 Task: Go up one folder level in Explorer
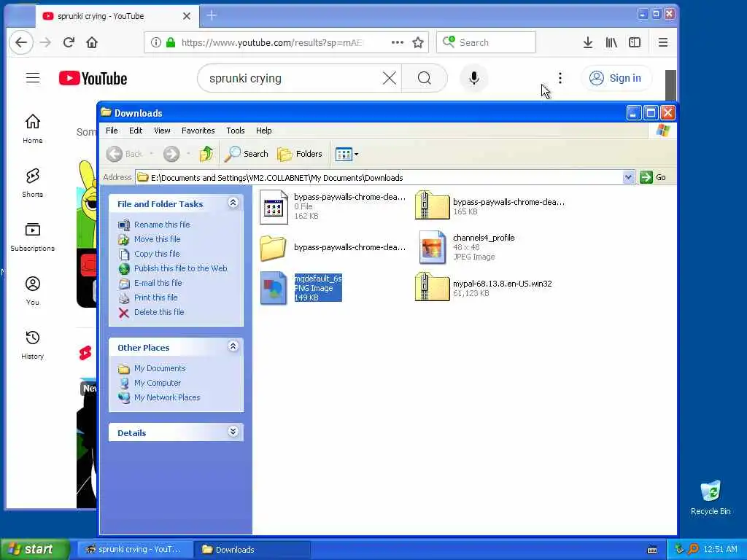[x=206, y=154]
